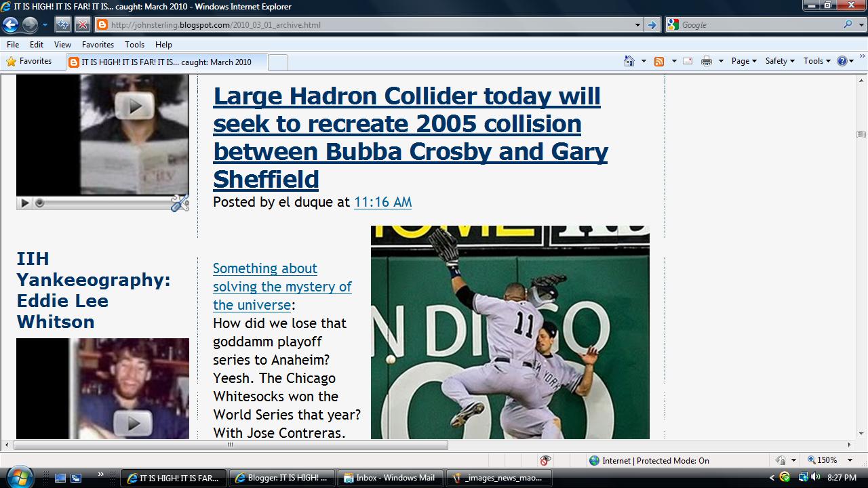Open the View menu
The image size is (868, 488).
click(62, 45)
